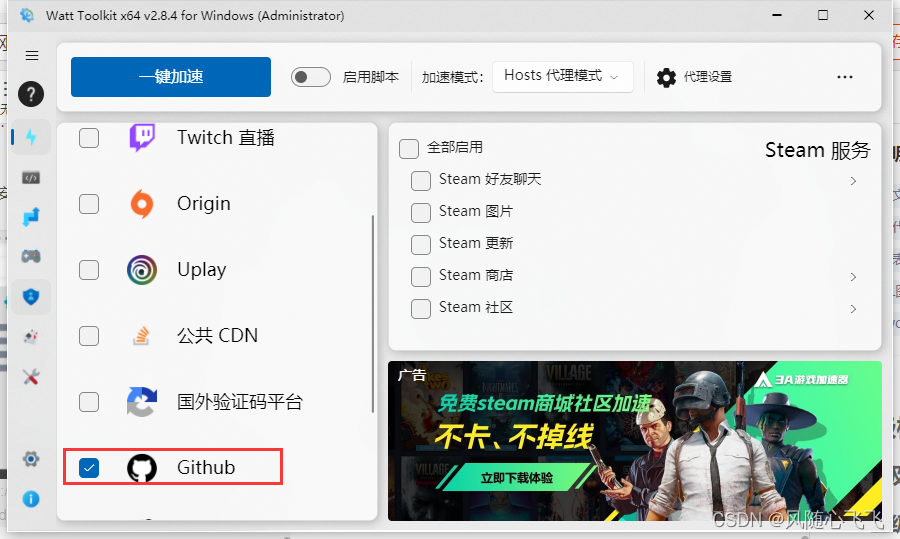Click the 代理设置 gear icon
This screenshot has width=900, height=539.
pos(666,77)
